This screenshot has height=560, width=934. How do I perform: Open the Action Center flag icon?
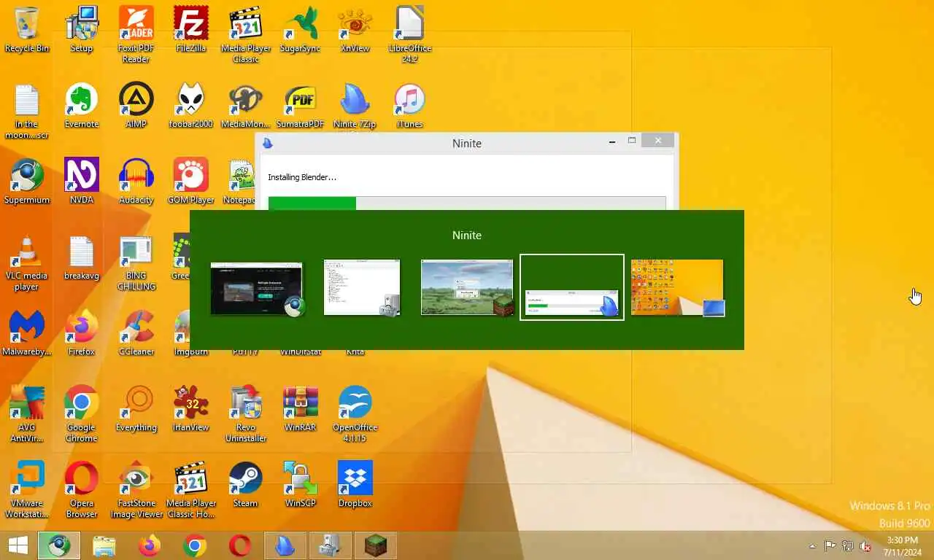(830, 546)
